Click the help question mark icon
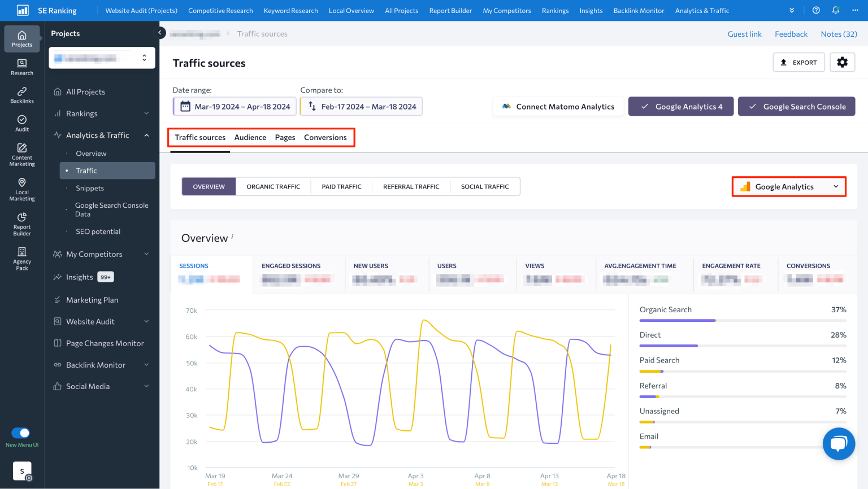 (814, 10)
